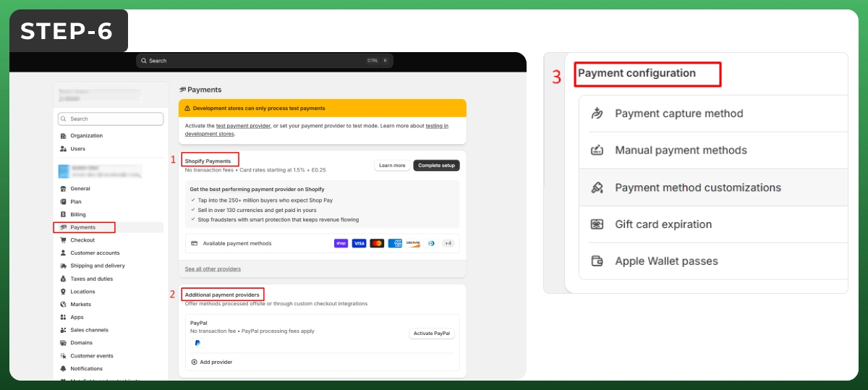Click the Gift card expiration icon
The width and height of the screenshot is (868, 390).
[597, 224]
